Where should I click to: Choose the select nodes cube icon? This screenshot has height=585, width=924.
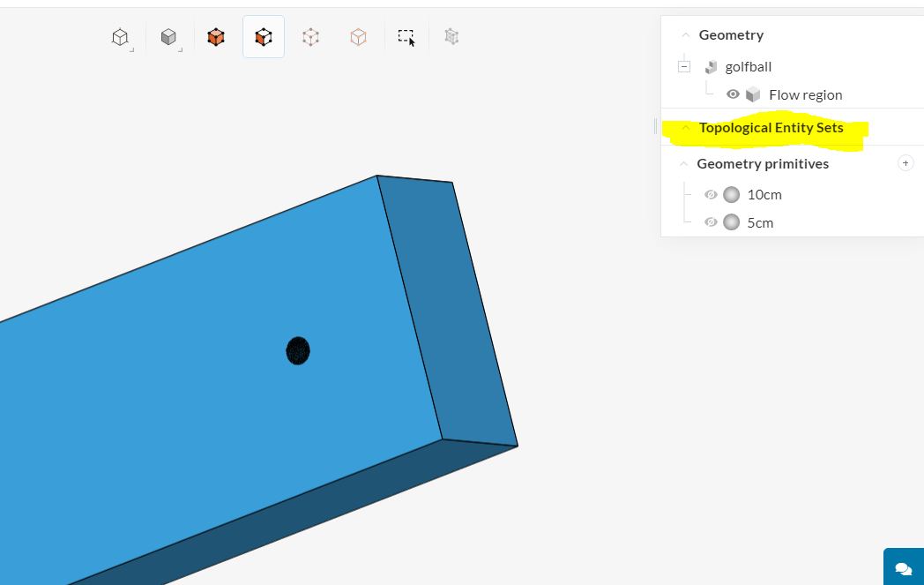click(x=358, y=37)
